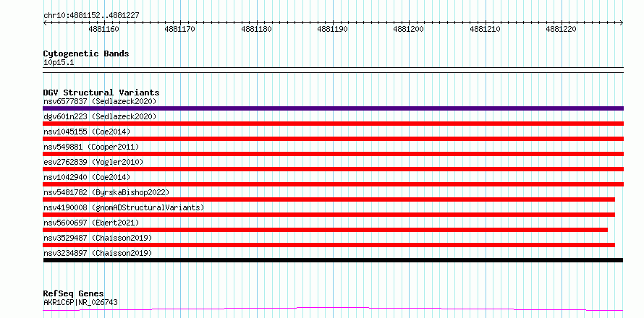Click ruler position 4881200
644x318 pixels.
pyautogui.click(x=409, y=30)
